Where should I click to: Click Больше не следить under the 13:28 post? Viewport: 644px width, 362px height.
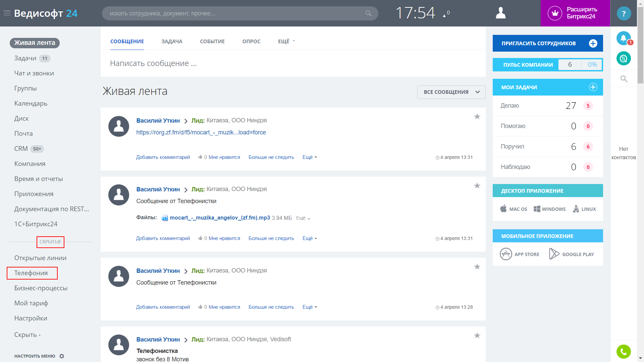click(271, 307)
